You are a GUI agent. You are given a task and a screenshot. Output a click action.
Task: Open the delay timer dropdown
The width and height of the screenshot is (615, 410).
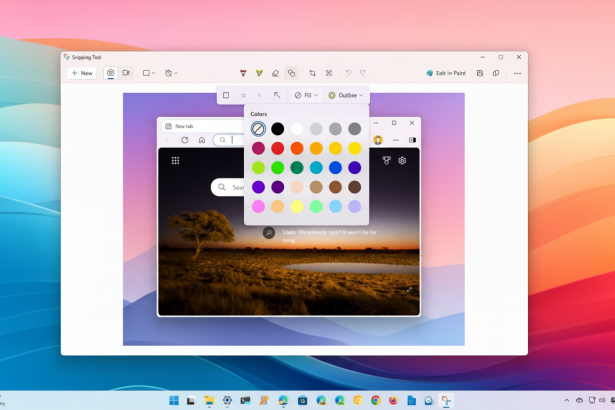pyautogui.click(x=171, y=73)
